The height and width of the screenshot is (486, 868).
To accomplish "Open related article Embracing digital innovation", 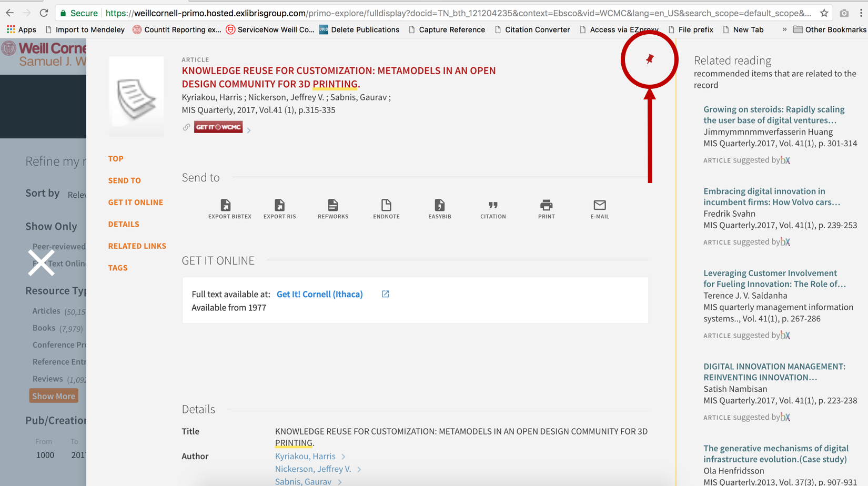I will click(772, 197).
